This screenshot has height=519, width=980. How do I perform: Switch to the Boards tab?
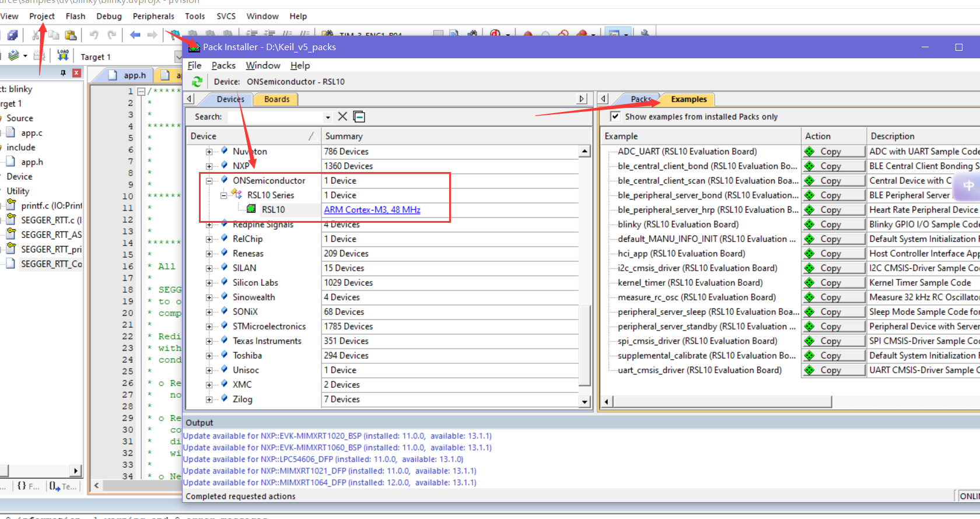(x=276, y=99)
